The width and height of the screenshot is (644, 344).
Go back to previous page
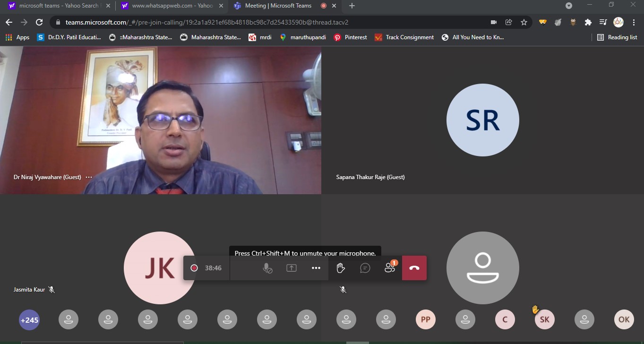[9, 22]
